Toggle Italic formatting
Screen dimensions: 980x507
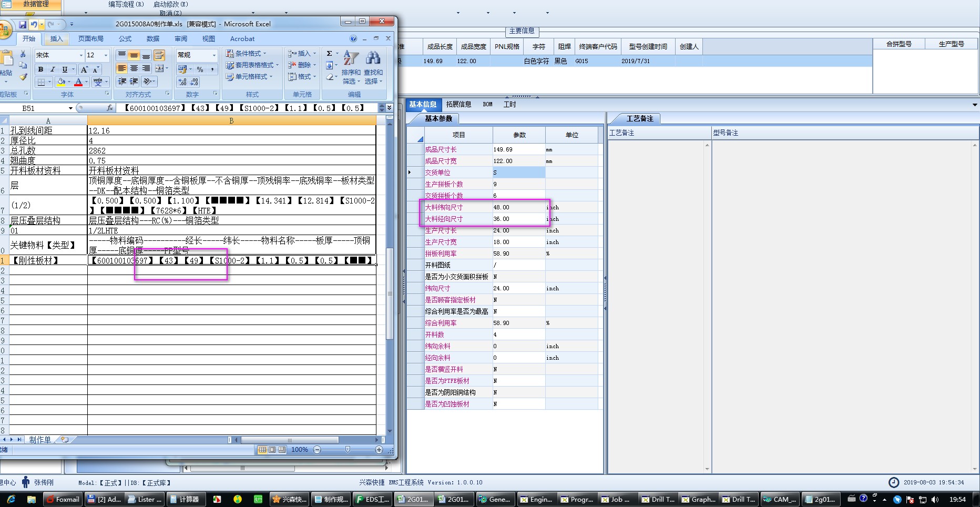pos(53,69)
